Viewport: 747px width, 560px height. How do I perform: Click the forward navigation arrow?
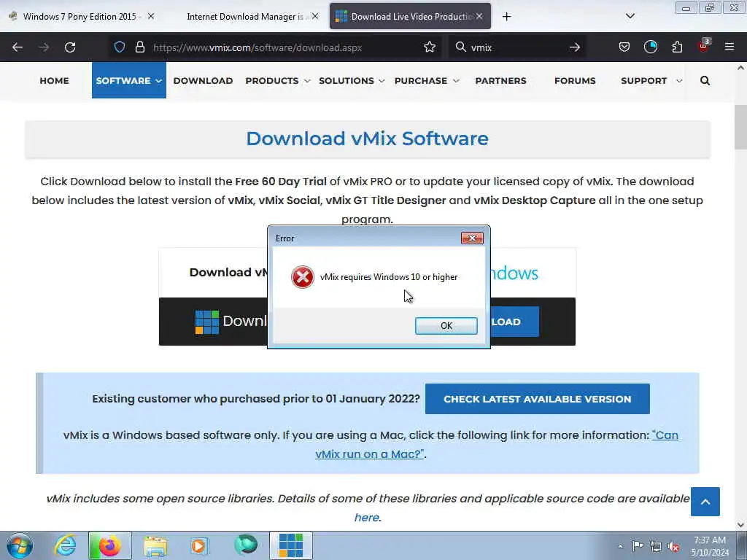point(44,47)
